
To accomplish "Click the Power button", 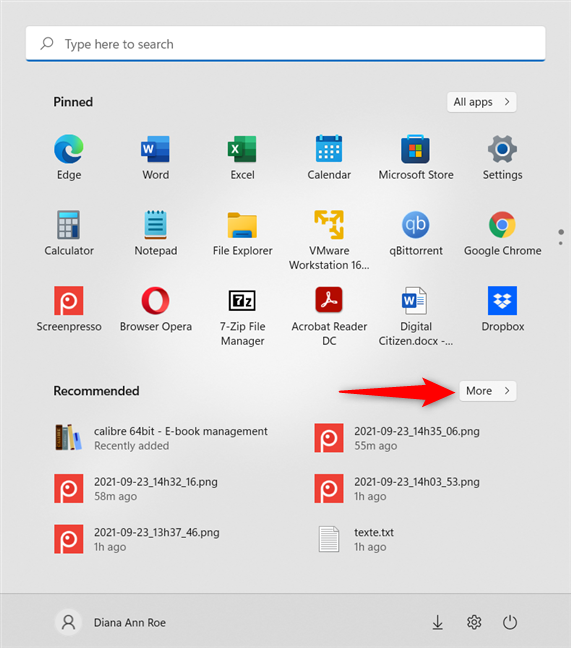I will point(510,622).
